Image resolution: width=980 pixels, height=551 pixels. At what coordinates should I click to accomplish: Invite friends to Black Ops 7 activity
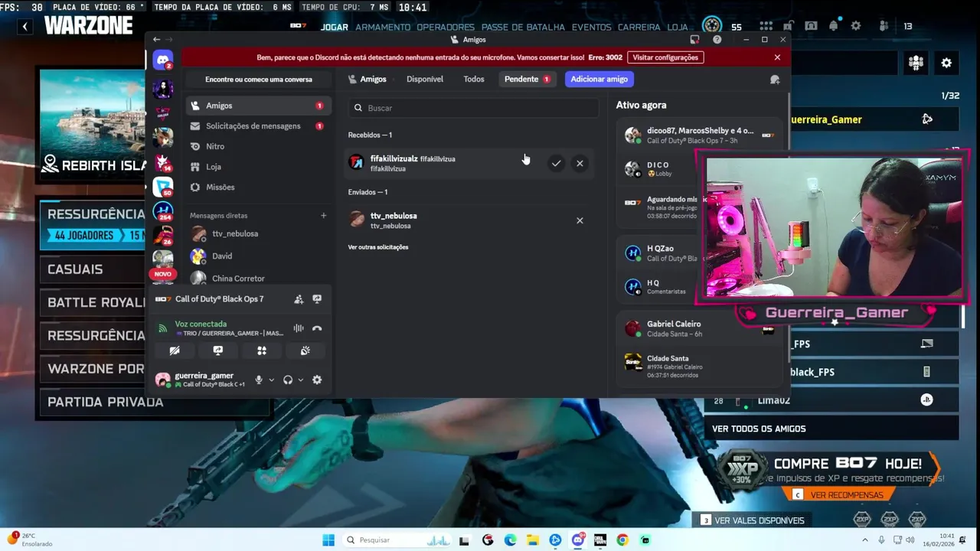click(299, 299)
